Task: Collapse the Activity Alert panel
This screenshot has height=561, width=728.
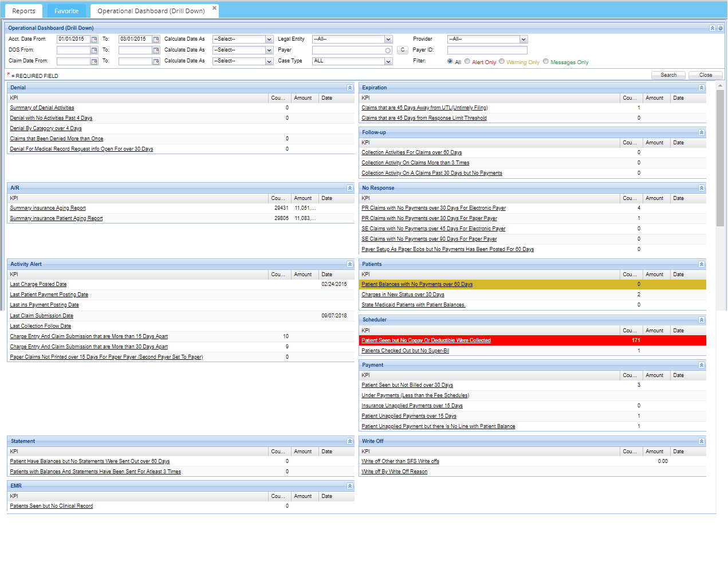Action: (x=350, y=264)
